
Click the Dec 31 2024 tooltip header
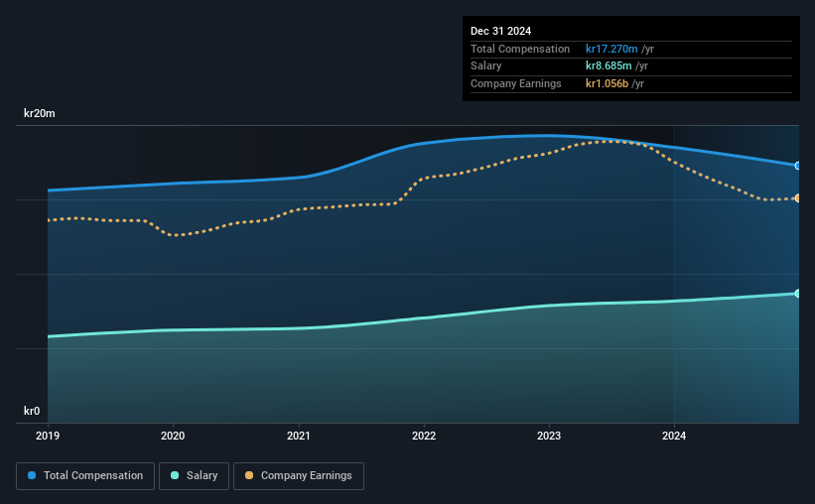tap(500, 31)
